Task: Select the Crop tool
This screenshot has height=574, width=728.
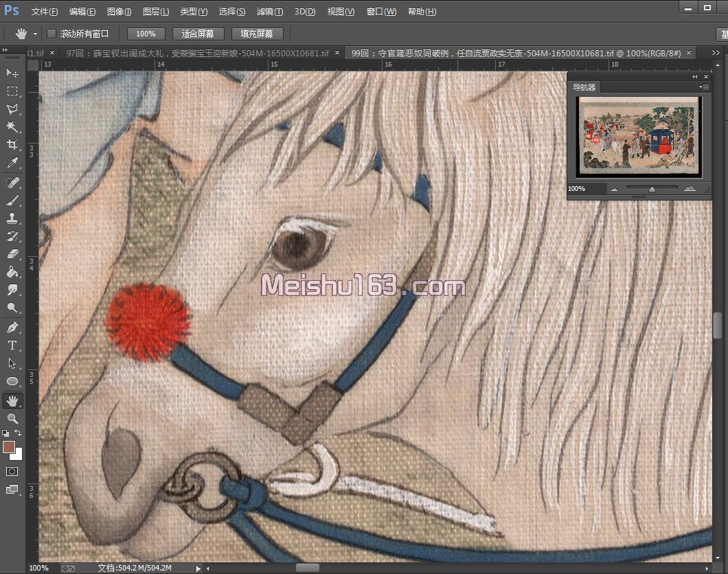Action: click(x=12, y=145)
